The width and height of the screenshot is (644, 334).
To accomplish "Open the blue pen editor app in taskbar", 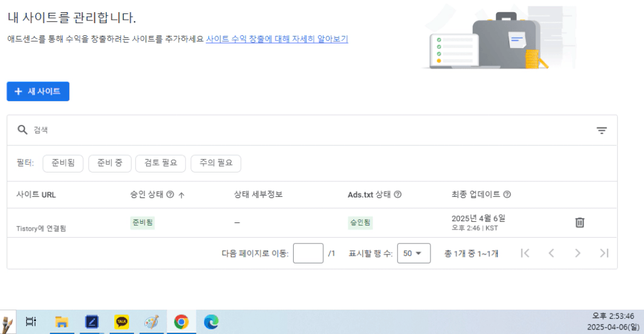I will click(92, 322).
